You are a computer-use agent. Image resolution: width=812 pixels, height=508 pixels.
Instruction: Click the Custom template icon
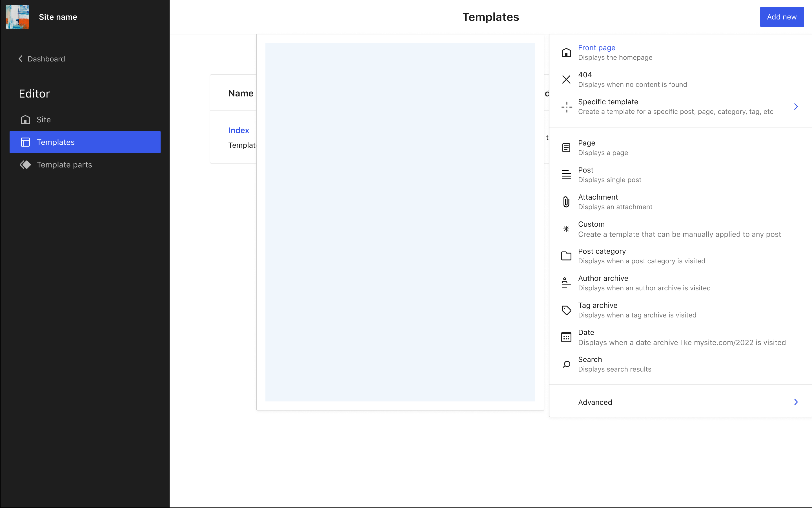566,229
